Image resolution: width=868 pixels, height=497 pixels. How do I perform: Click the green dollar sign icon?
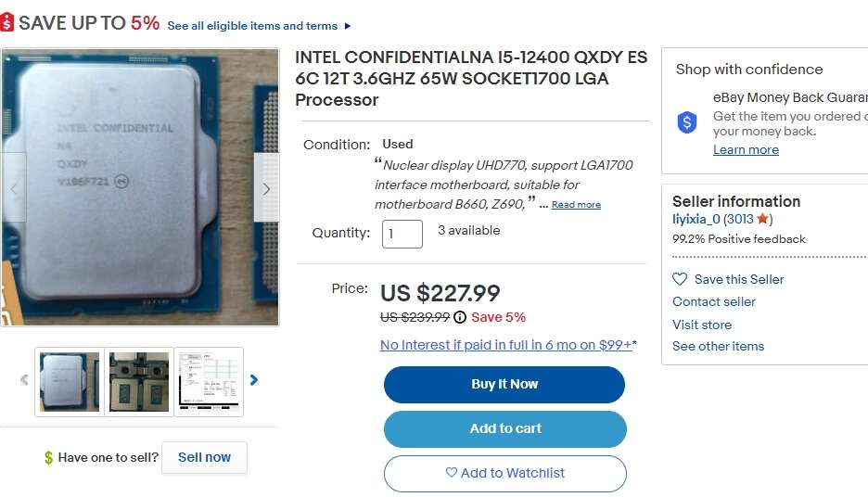click(x=48, y=458)
